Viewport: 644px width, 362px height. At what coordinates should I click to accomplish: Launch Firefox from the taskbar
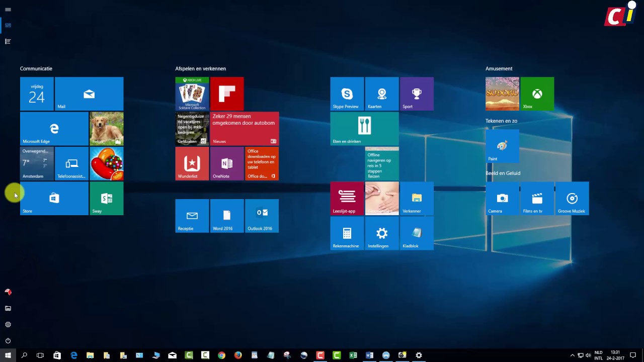click(238, 355)
